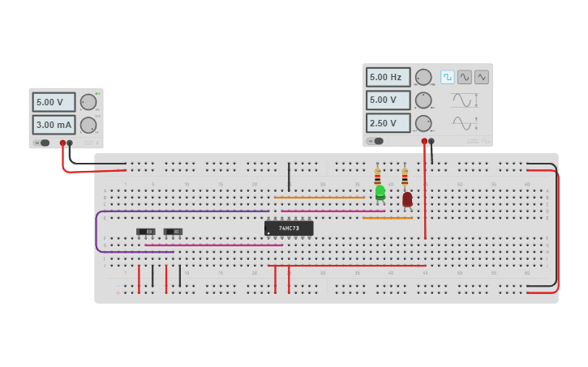The width and height of the screenshot is (588, 367).
Task: Click the 3.00 mA current display
Action: coord(54,125)
